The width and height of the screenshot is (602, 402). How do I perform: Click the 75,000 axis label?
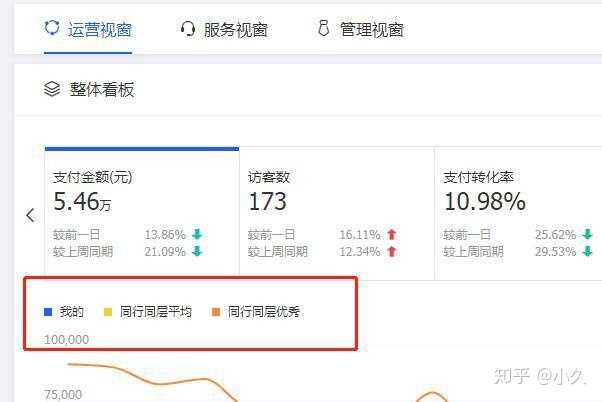point(63,395)
